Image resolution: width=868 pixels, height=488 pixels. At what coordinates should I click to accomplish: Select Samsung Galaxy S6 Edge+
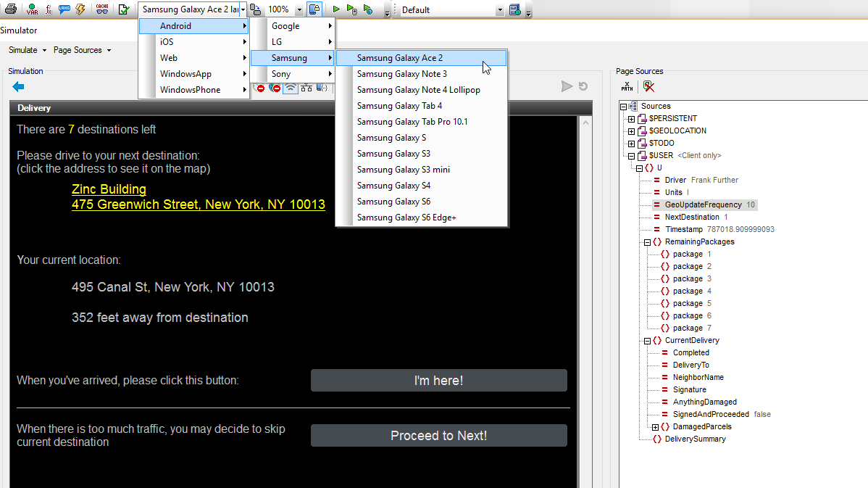(x=422, y=218)
